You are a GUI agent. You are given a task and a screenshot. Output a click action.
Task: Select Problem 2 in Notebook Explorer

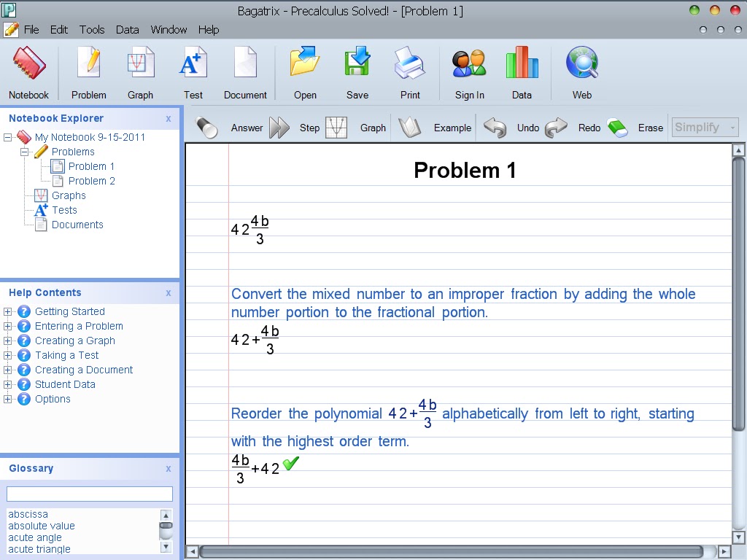tap(91, 181)
